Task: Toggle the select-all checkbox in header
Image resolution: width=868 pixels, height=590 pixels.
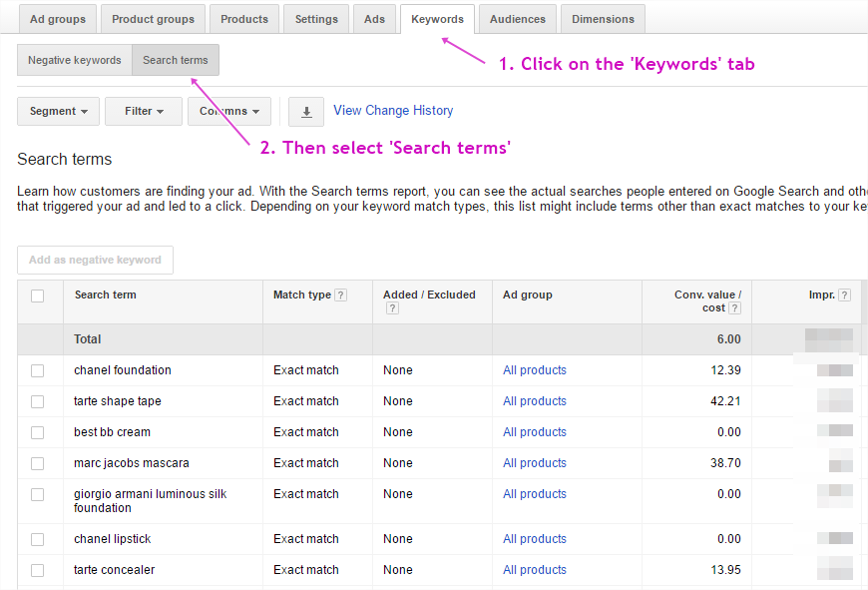Action: (38, 295)
